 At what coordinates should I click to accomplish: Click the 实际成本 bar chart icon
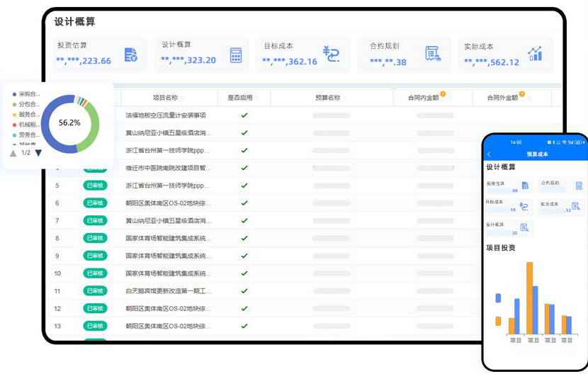(535, 54)
